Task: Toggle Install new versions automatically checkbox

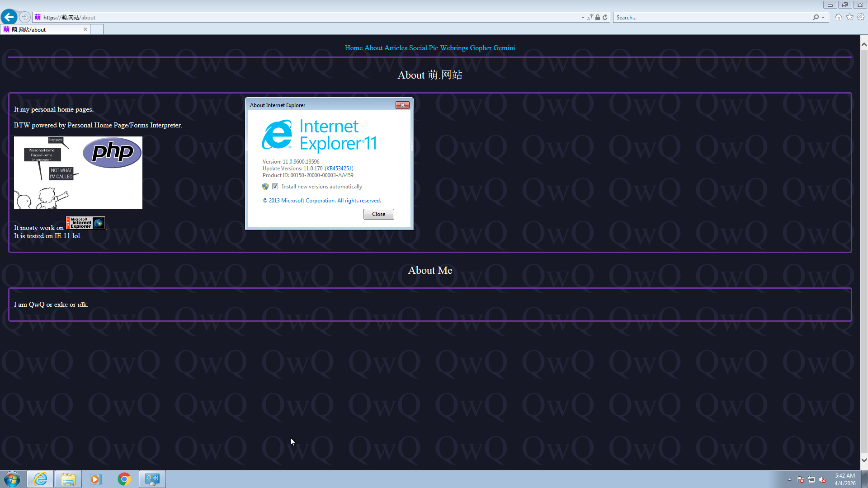Action: 275,187
